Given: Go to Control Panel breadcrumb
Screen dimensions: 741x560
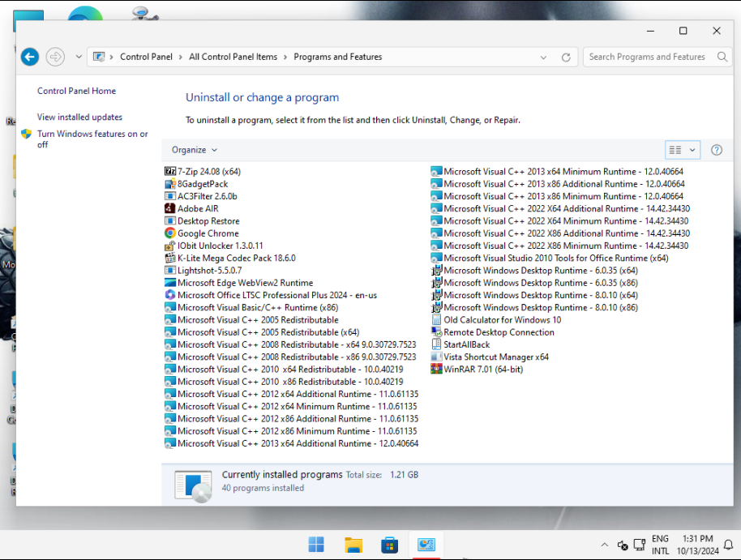Looking at the screenshot, I should coord(146,57).
